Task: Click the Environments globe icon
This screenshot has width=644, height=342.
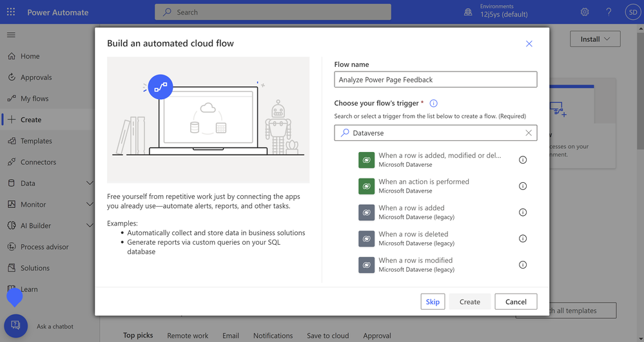Action: [x=468, y=12]
